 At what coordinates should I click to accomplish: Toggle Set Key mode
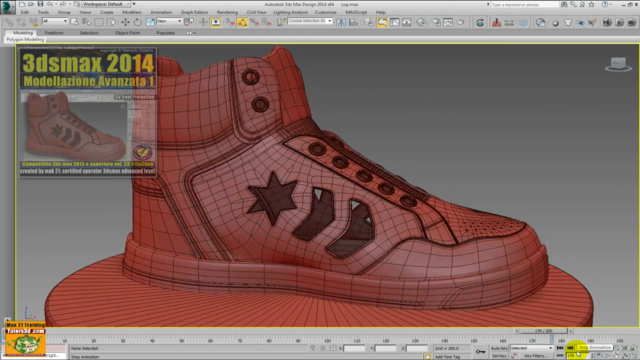pos(499,356)
